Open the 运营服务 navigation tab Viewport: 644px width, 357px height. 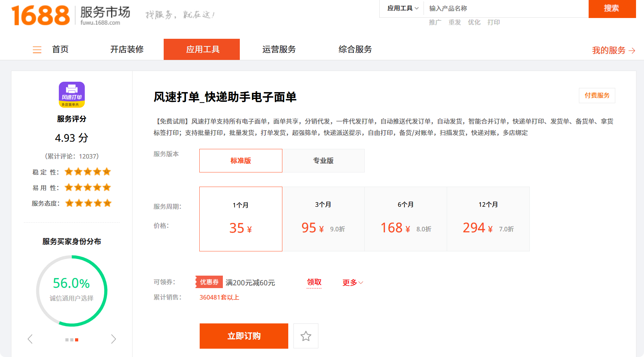tap(279, 49)
